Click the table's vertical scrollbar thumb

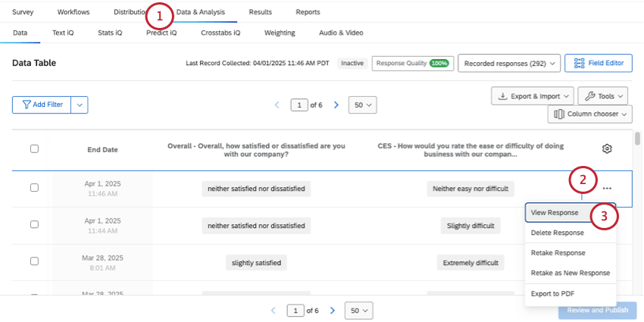pos(637,139)
